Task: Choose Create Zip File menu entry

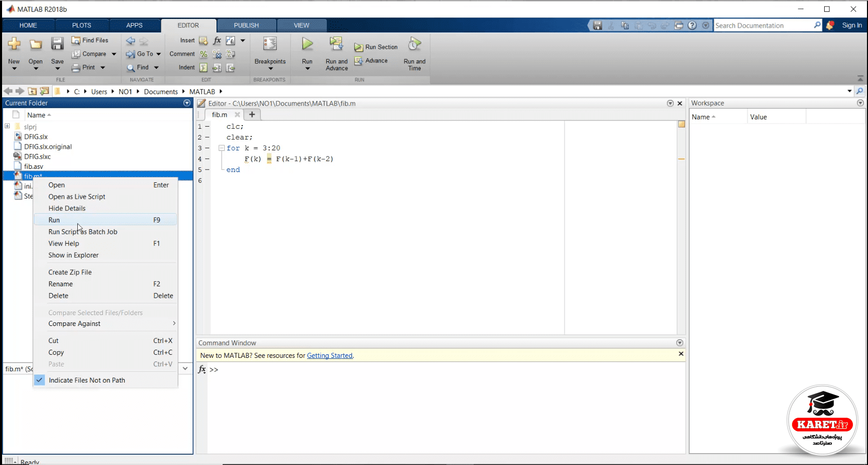Action: (x=105, y=272)
